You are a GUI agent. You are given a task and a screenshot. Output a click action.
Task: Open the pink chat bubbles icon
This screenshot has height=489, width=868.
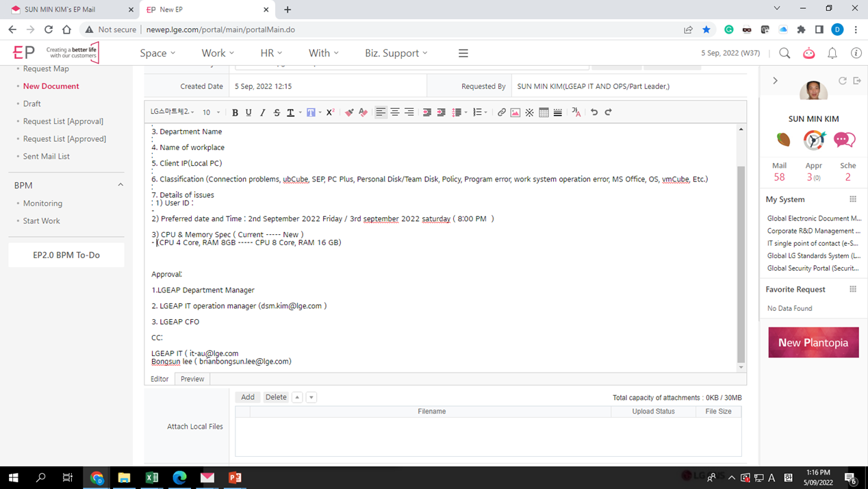(845, 140)
